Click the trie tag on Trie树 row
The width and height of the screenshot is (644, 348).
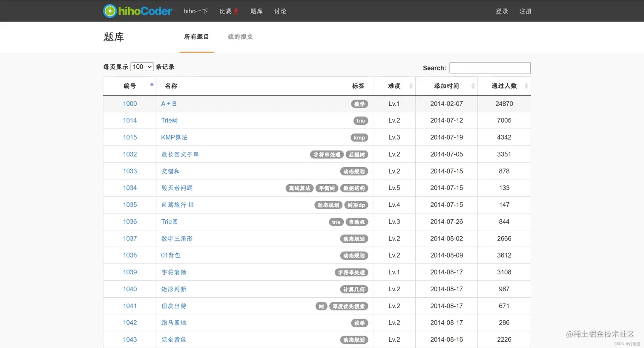361,121
